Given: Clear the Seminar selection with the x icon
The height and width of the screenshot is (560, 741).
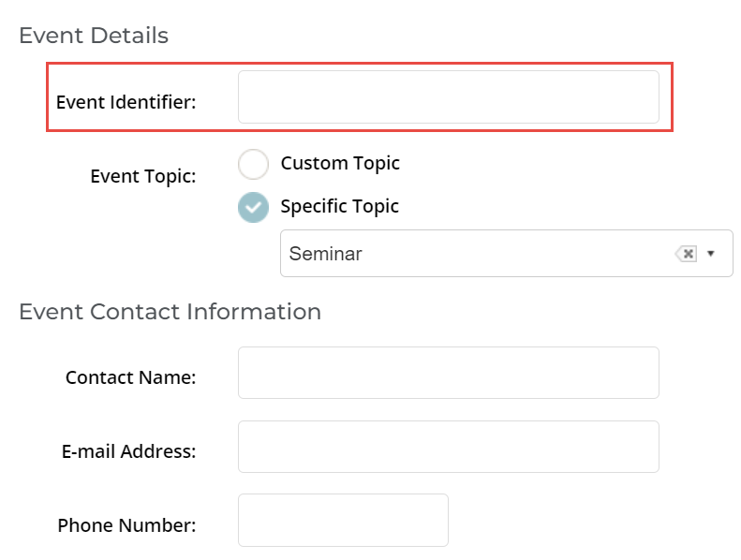Looking at the screenshot, I should tap(686, 254).
